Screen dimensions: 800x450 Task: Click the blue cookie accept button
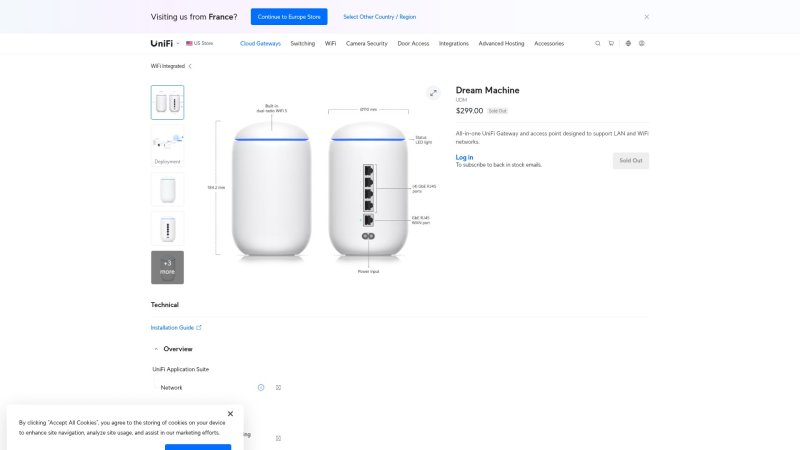pyautogui.click(x=198, y=447)
